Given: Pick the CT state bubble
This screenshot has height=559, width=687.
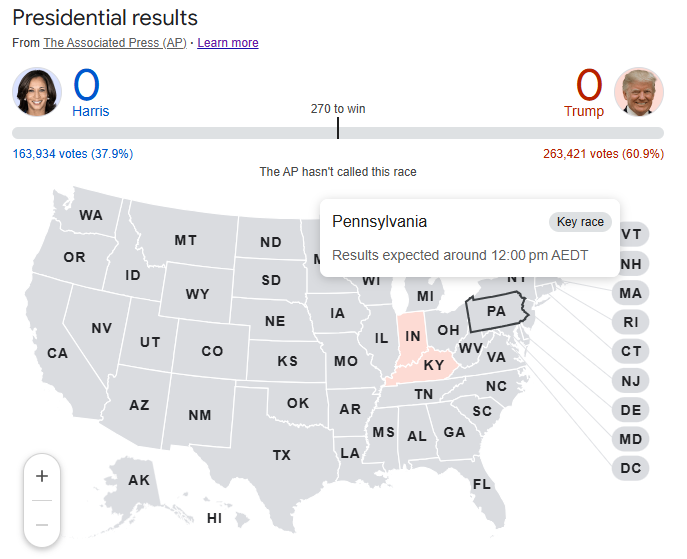Looking at the screenshot, I should [x=630, y=351].
